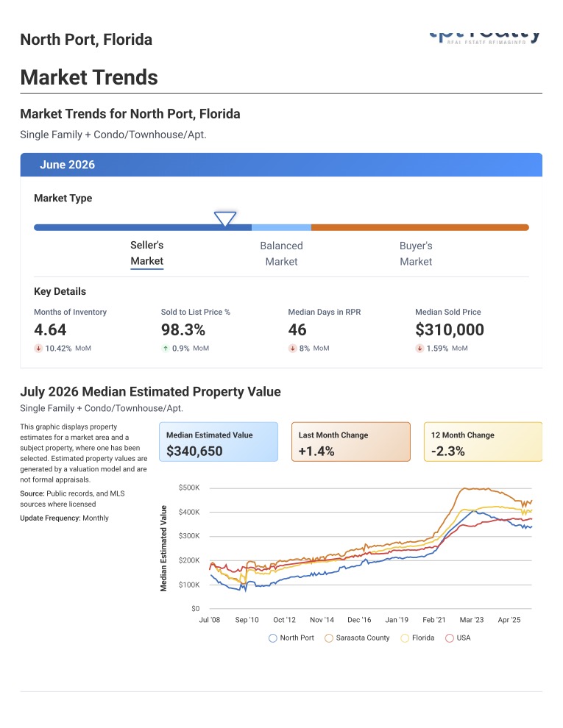This screenshot has width=563, height=728.
Task: Select the Buyer's Market label
Action: tap(416, 254)
